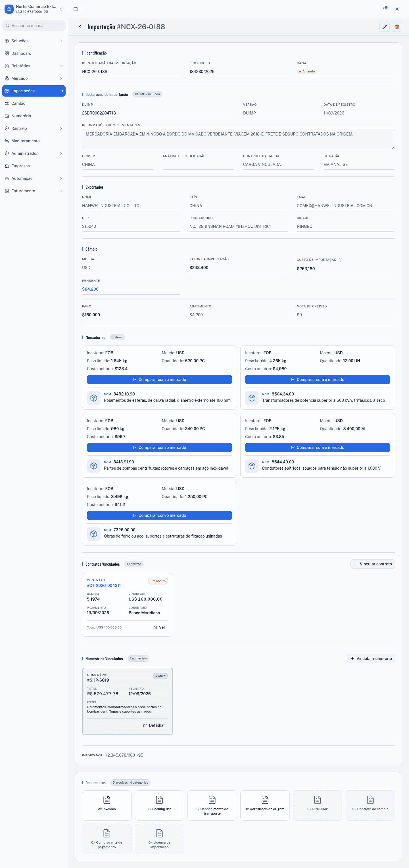This screenshot has height=868, width=409.
Task: Go back with the arrow beside Importação
Action: [80, 27]
